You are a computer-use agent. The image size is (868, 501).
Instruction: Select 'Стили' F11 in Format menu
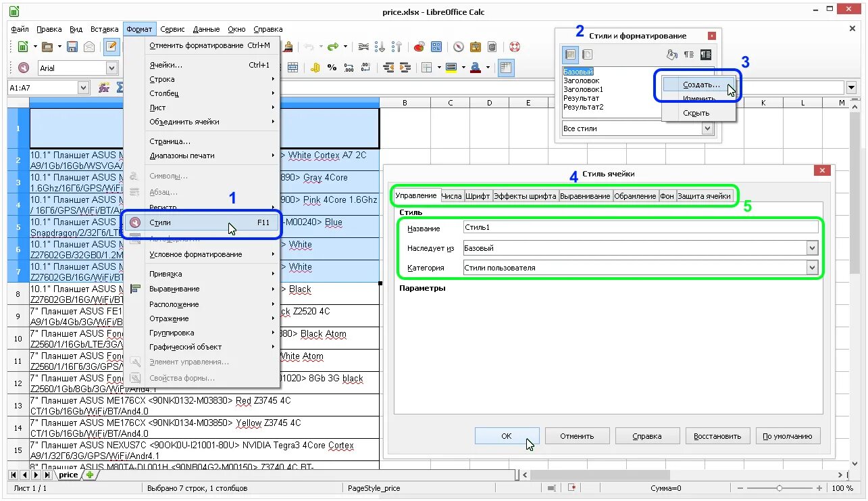pyautogui.click(x=202, y=222)
